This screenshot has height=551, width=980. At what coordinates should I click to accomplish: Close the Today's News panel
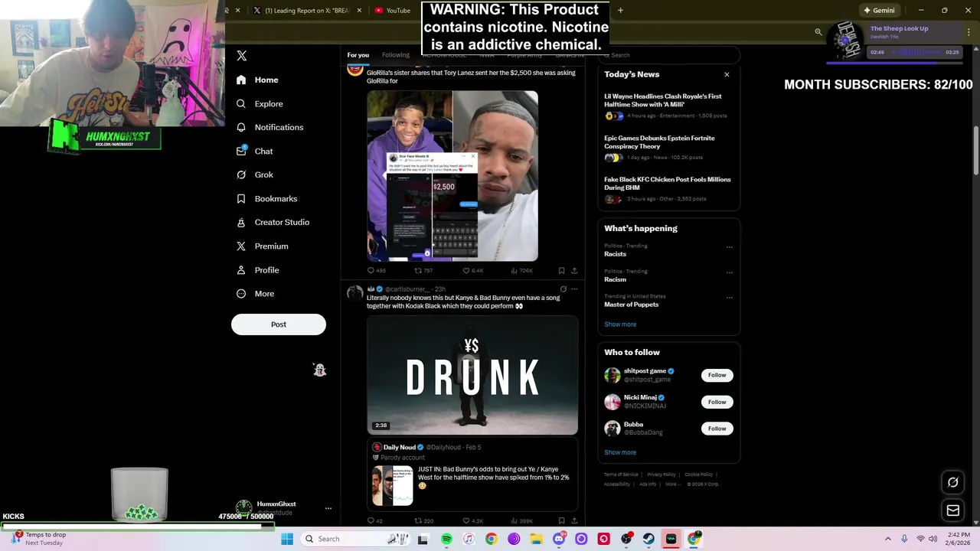[727, 74]
